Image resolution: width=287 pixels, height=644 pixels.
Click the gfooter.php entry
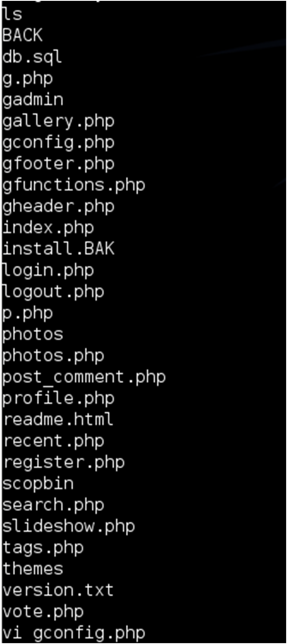click(58, 164)
